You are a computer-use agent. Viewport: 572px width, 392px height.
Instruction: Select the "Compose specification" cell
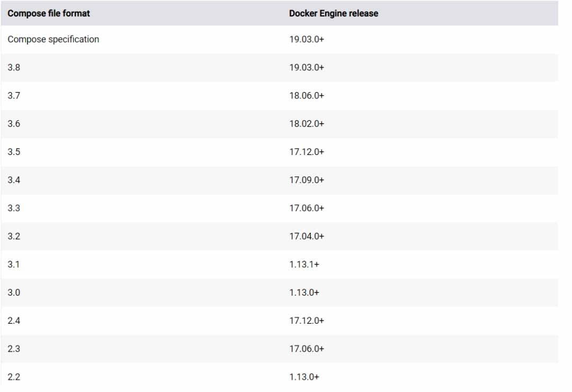[53, 39]
